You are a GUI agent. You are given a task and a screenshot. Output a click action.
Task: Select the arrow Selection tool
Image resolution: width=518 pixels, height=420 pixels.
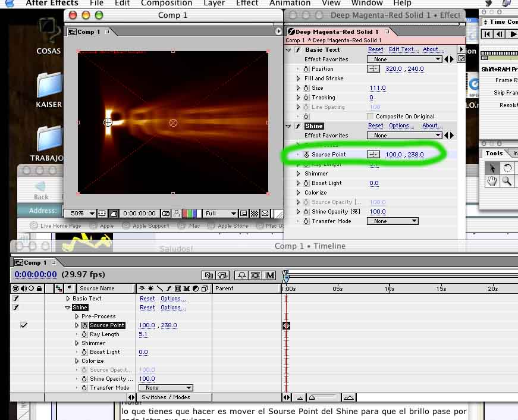pyautogui.click(x=492, y=168)
